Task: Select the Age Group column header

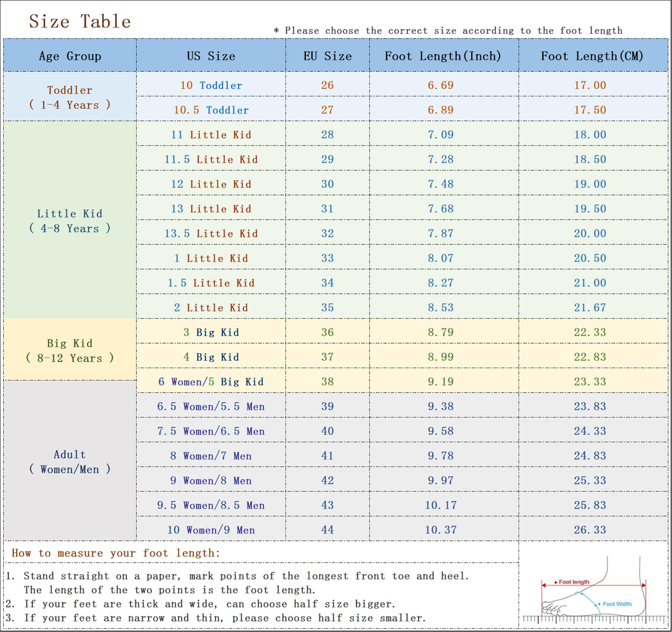Action: tap(70, 56)
